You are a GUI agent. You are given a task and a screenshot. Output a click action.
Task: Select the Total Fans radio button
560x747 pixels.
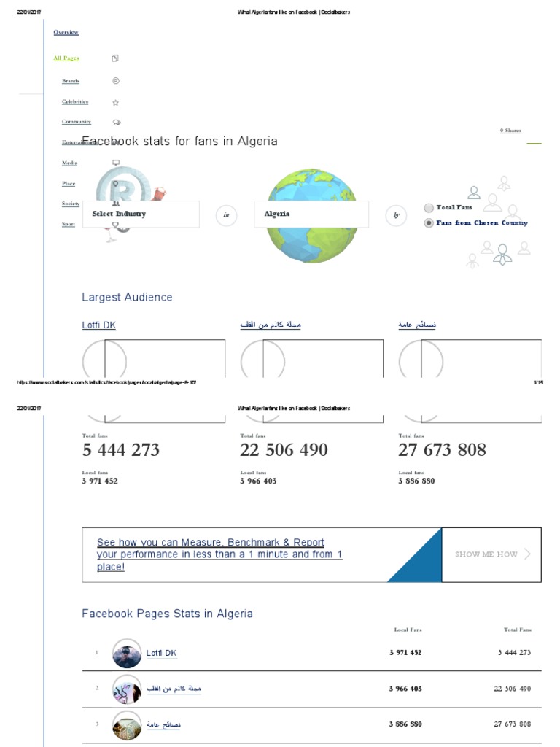429,208
